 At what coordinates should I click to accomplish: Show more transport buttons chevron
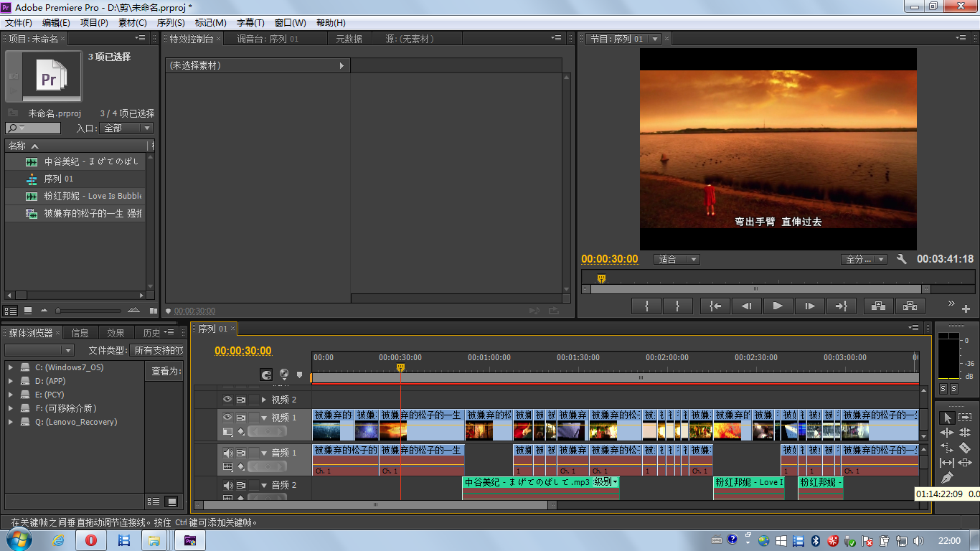click(x=951, y=303)
